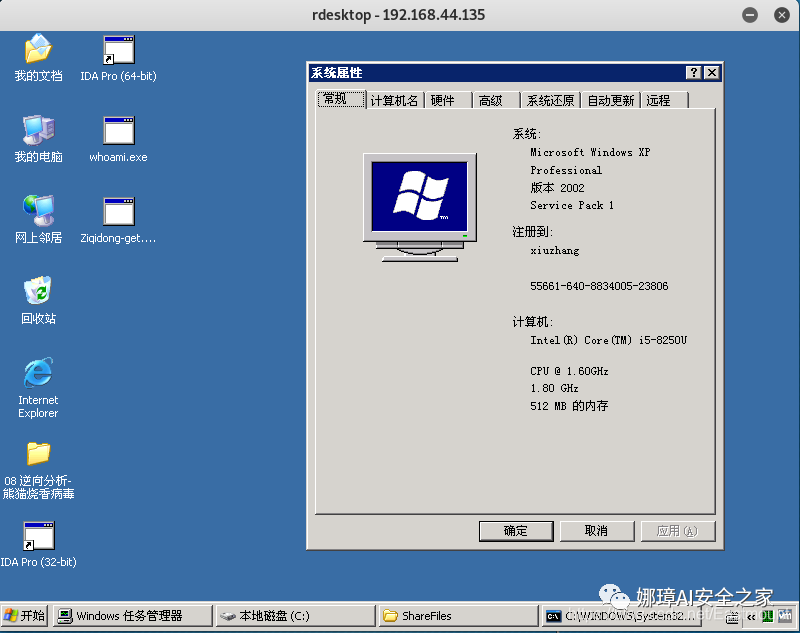Screen dimensions: 800x633
Task: Click the Intel(R) Core(TM) i5-8250U text
Action: (x=609, y=340)
